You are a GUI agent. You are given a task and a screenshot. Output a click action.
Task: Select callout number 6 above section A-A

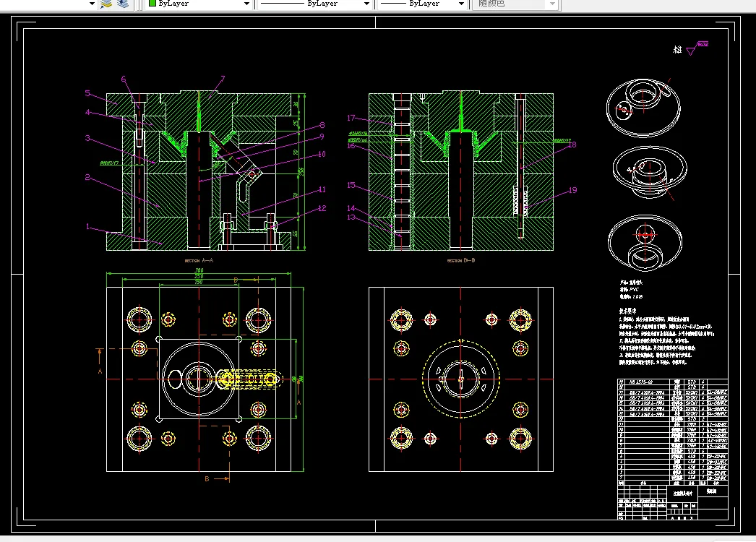[124, 79]
